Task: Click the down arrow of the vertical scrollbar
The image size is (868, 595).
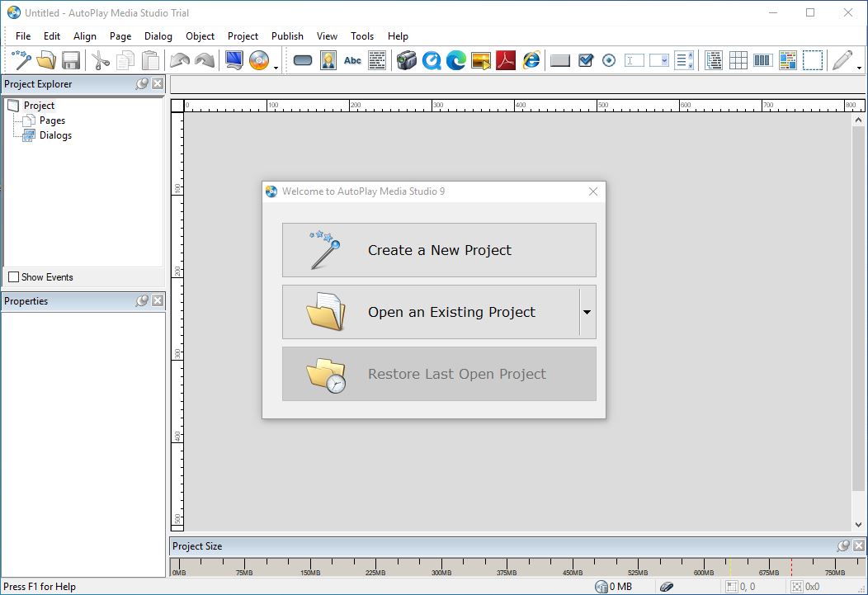Action: coord(858,524)
